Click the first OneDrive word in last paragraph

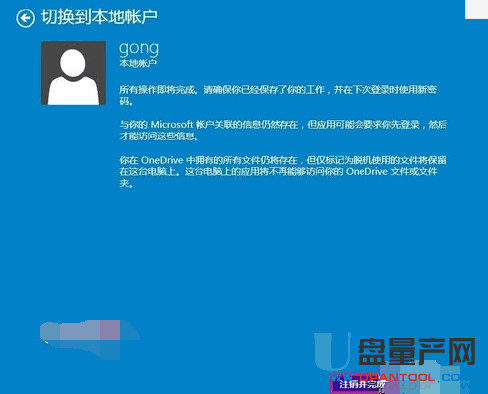(162, 160)
